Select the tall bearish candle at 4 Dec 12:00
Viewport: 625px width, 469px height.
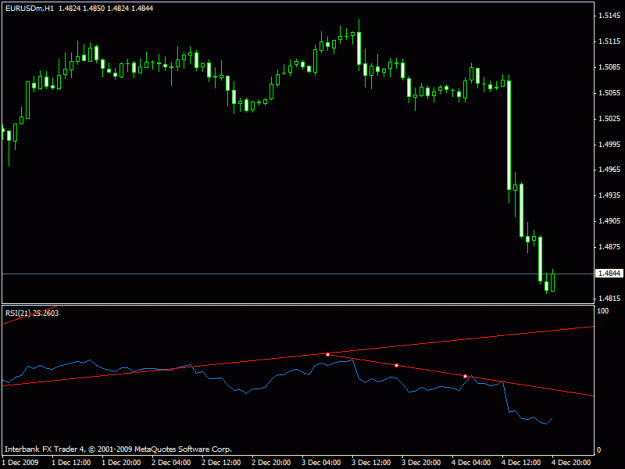tap(509, 135)
